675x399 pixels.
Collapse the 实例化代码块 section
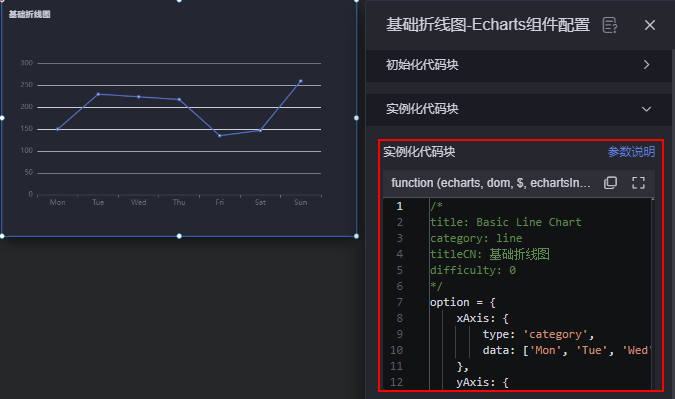pyautogui.click(x=519, y=109)
